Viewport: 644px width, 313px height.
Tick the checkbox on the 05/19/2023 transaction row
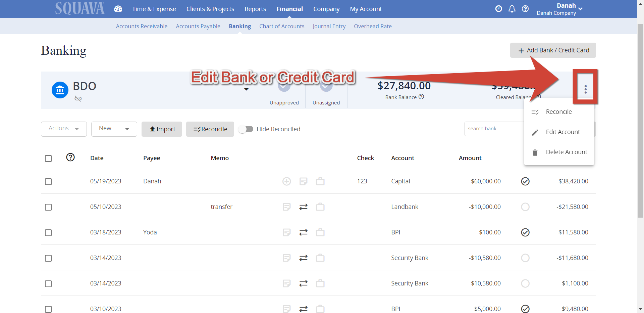(48, 181)
